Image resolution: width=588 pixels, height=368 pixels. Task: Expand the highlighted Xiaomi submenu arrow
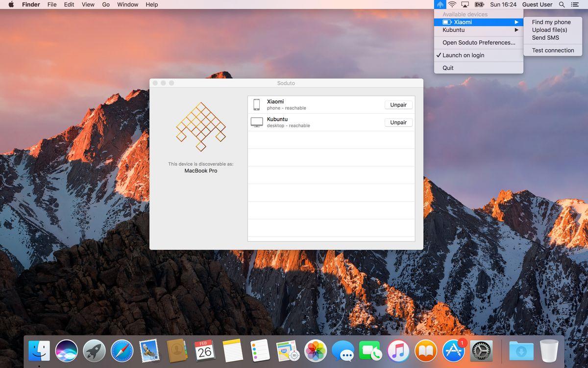[516, 22]
